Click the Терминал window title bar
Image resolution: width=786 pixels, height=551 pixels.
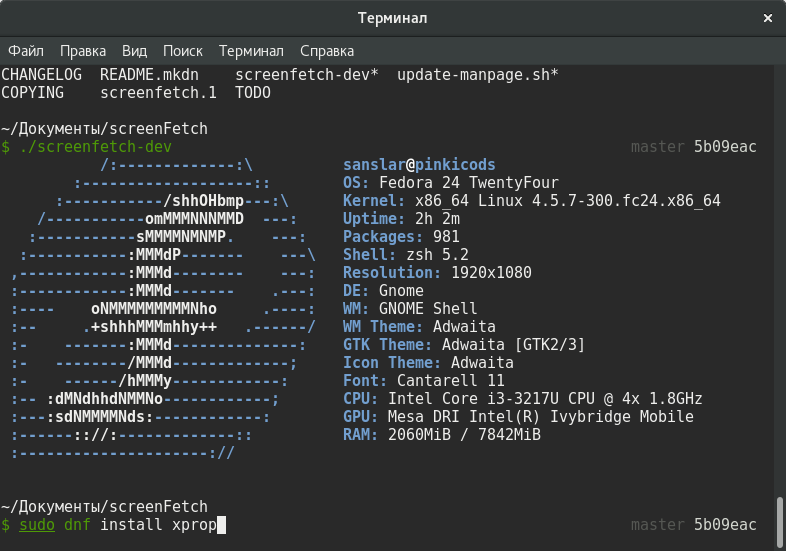392,18
